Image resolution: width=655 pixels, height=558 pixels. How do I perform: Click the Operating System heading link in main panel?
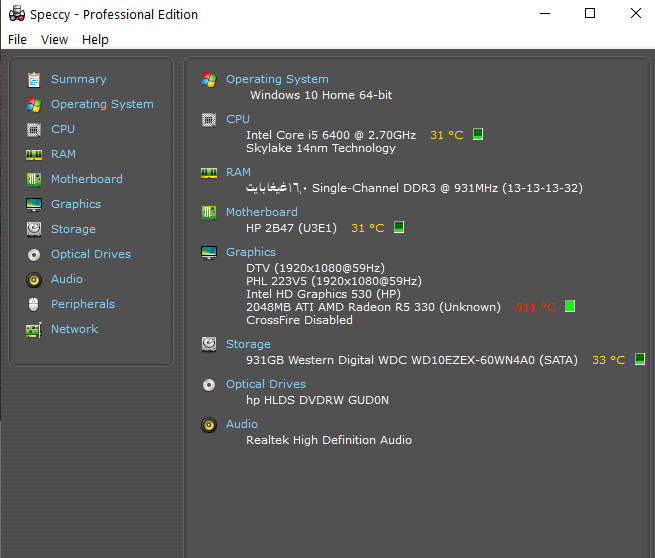276,79
